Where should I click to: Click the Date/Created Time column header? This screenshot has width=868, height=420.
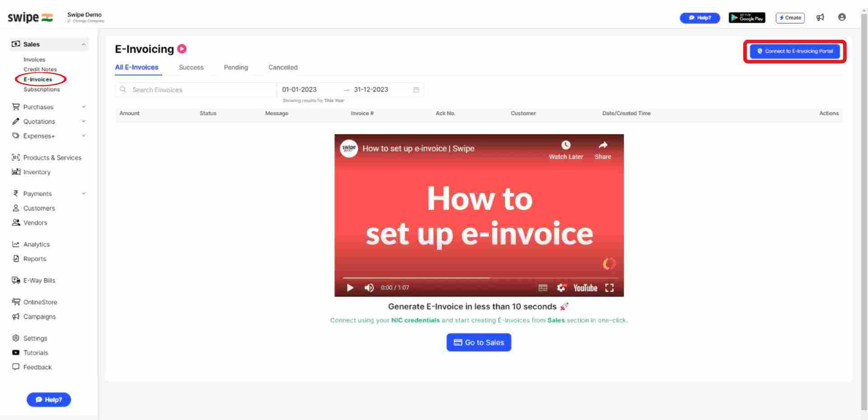pyautogui.click(x=626, y=113)
